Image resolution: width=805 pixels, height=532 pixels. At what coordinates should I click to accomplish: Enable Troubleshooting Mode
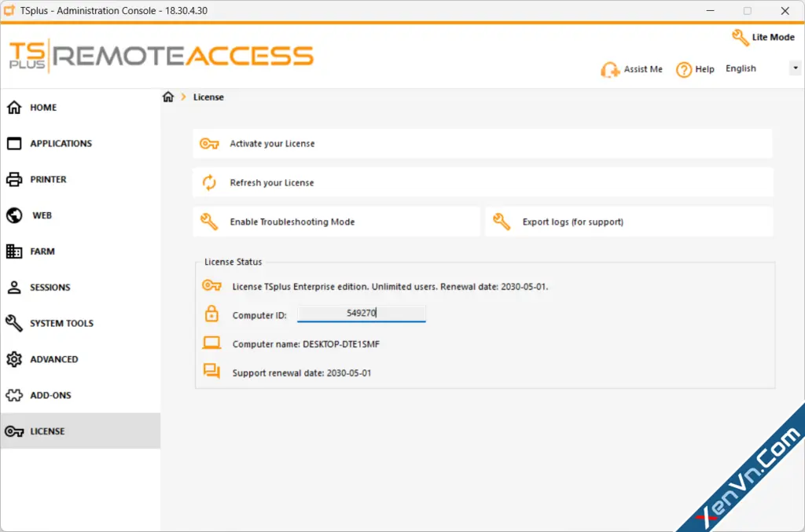pyautogui.click(x=336, y=222)
